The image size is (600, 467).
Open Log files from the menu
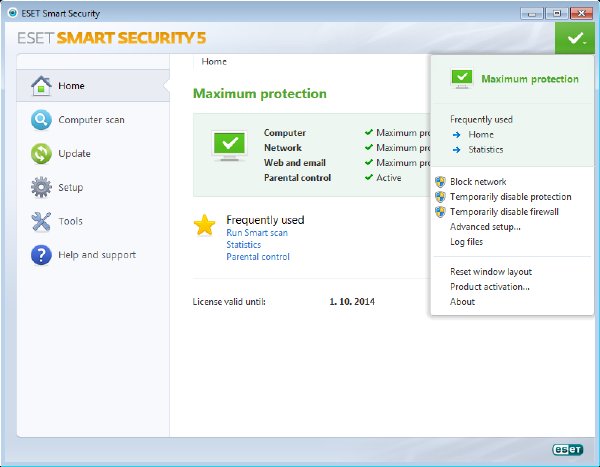[466, 242]
